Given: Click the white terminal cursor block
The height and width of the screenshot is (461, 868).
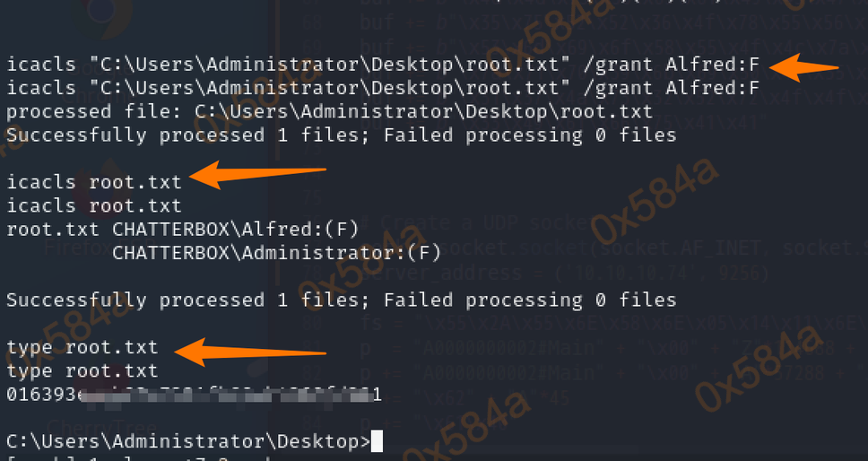Looking at the screenshot, I should point(377,441).
